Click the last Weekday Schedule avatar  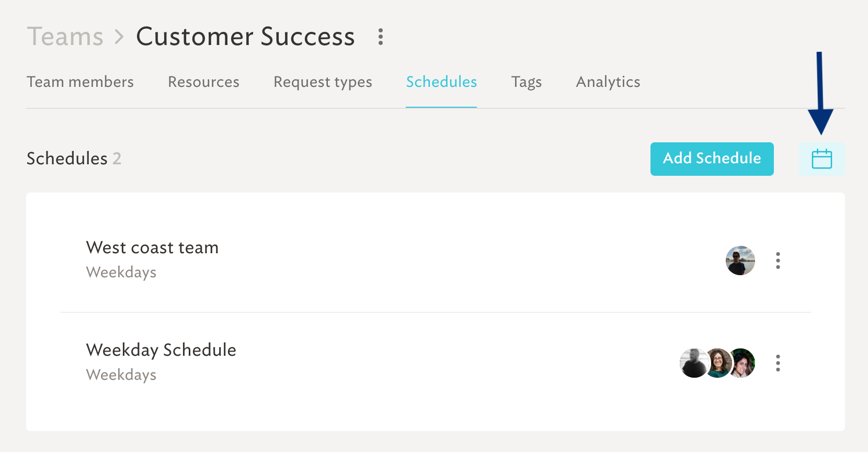pyautogui.click(x=743, y=363)
